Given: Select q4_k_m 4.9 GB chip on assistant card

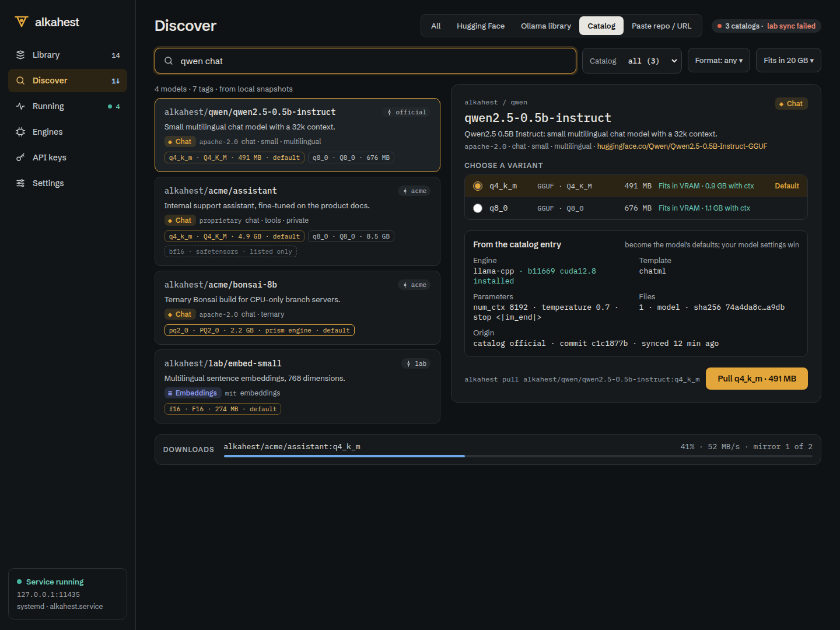Looking at the screenshot, I should tap(235, 236).
